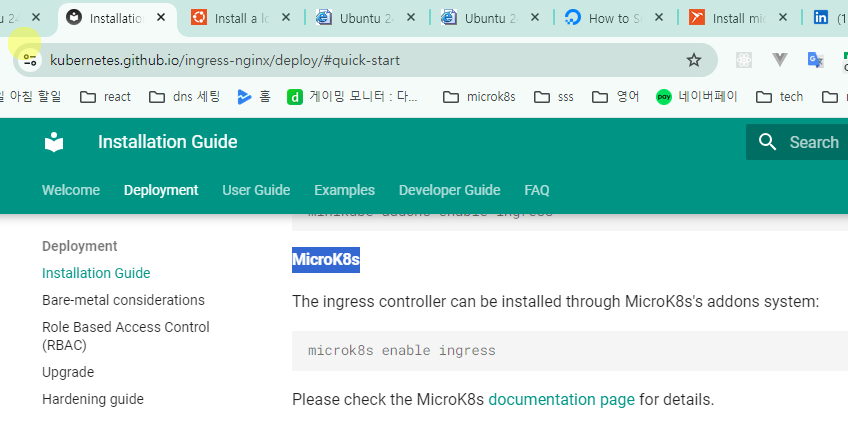This screenshot has height=427, width=848.
Task: Click the Installation Guide header title
Action: (x=168, y=142)
